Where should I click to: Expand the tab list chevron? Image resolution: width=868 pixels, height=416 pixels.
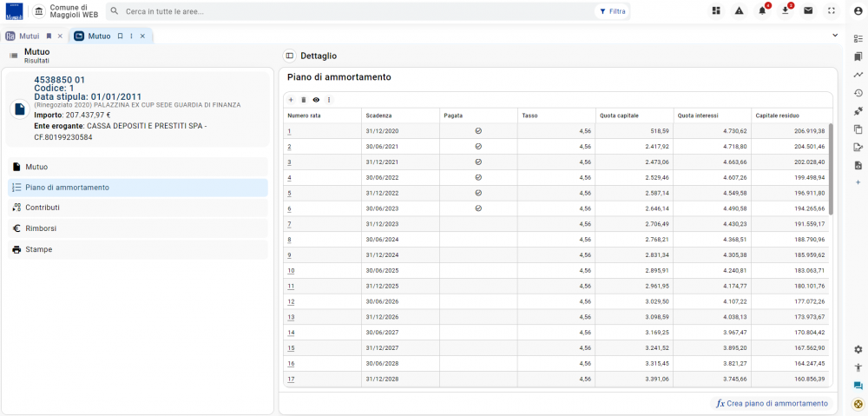pos(835,35)
